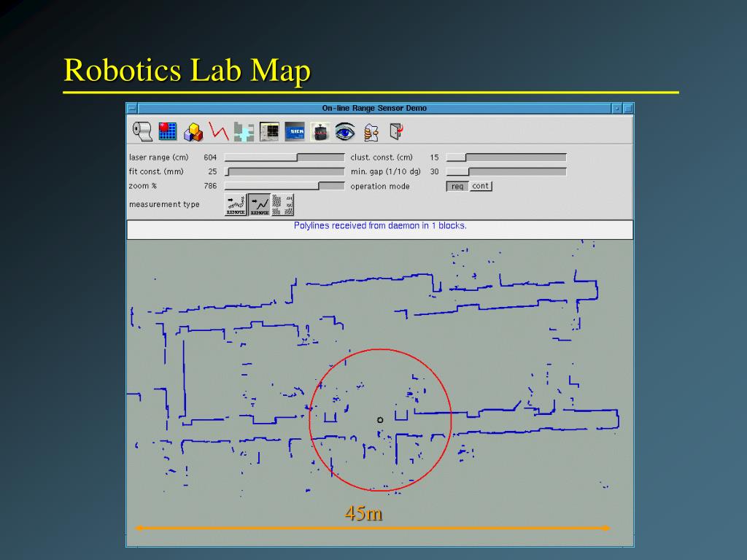Click the blue eye toolbar icon
747x560 pixels.
click(x=345, y=132)
